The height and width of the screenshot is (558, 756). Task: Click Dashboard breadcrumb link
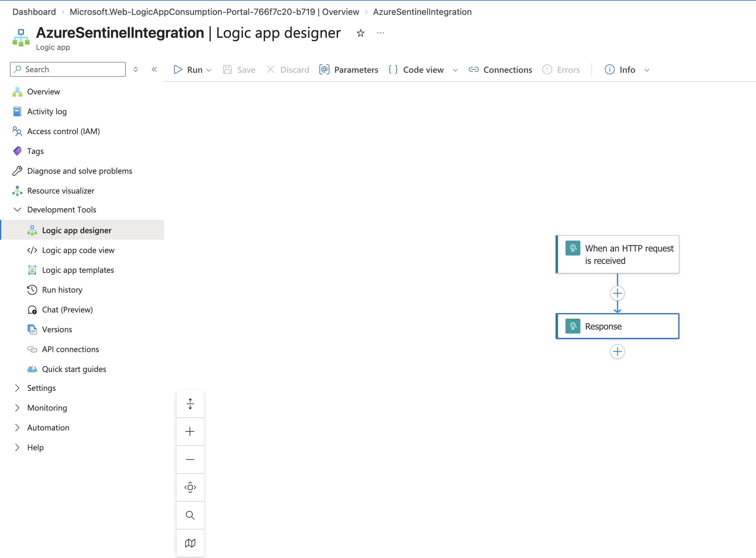click(34, 12)
